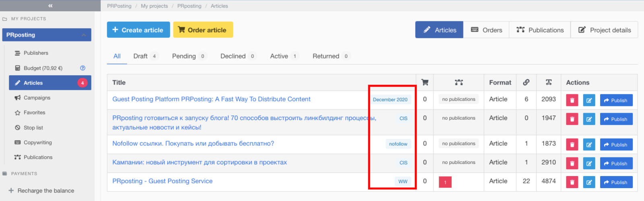Filter by Draft articles
644x201 pixels.
click(145, 56)
